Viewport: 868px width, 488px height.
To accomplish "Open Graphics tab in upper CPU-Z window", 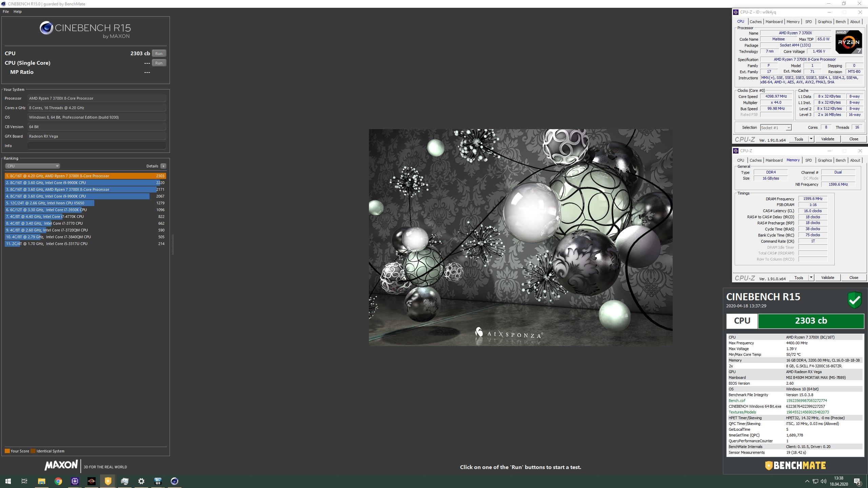I will click(825, 22).
